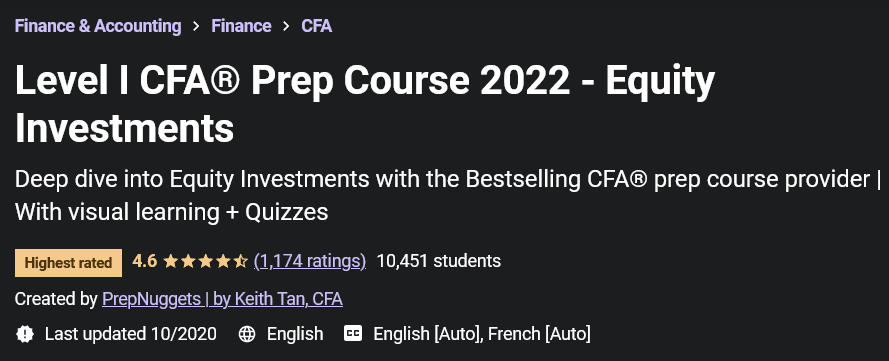Click chevron after Finance & Accounting breadcrumb
Viewport: 889px width, 361px height.
click(196, 26)
